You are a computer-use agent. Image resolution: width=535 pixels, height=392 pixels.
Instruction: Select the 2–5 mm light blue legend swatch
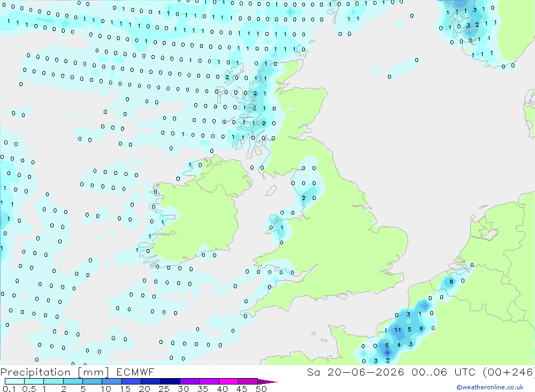(73, 381)
